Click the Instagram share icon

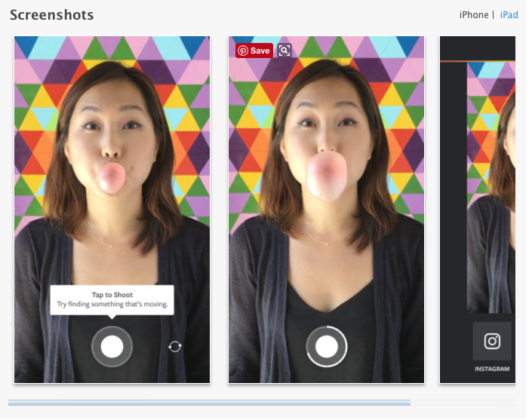[494, 342]
